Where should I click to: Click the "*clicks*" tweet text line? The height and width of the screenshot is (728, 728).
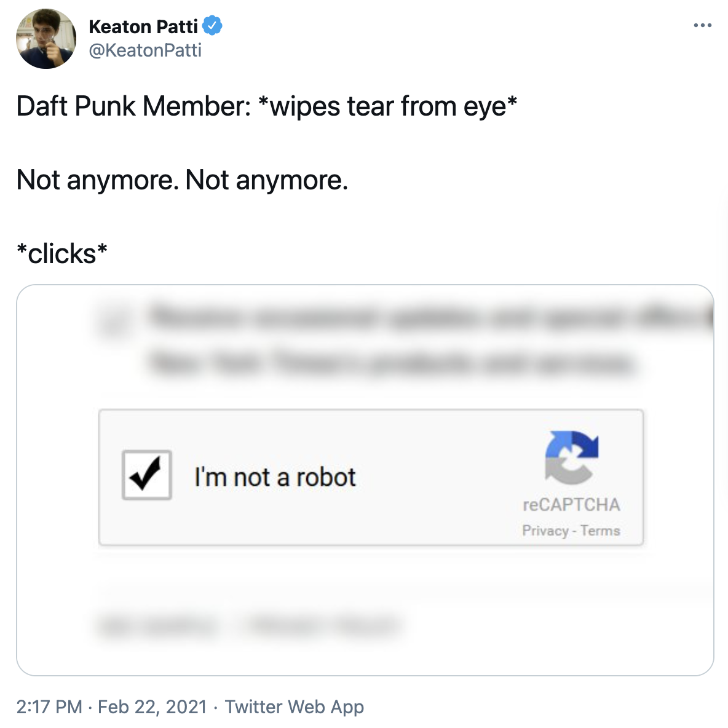point(62,254)
